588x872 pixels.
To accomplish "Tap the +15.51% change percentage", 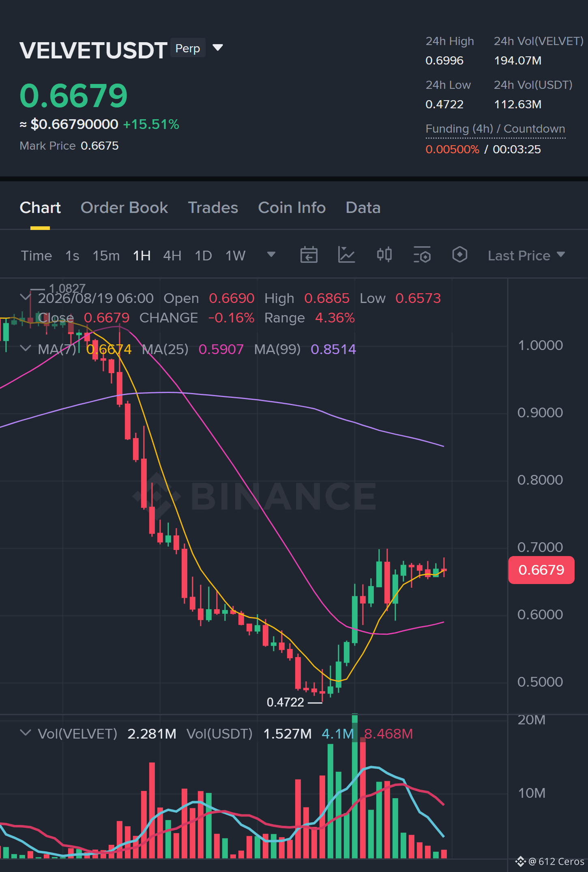I will (151, 124).
